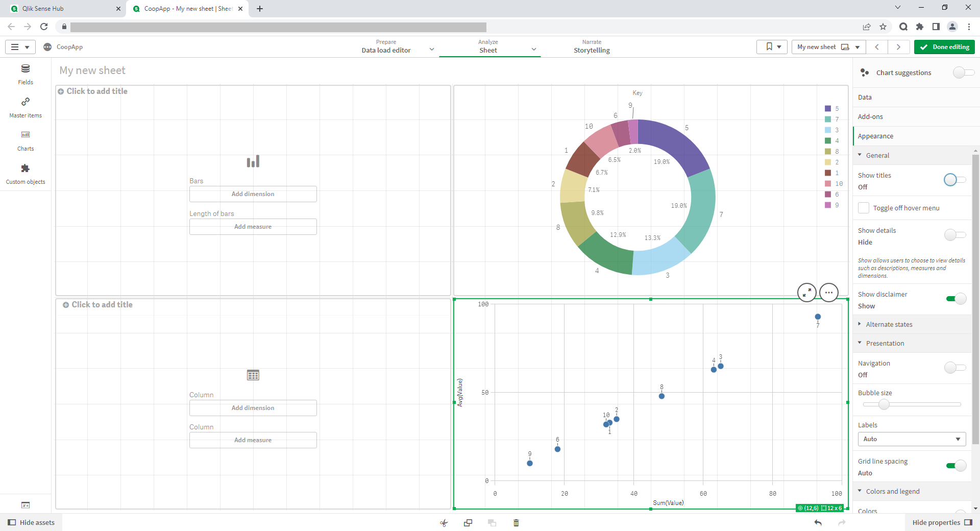Click Add dimension under Bars
The width and height of the screenshot is (980, 531).
click(253, 194)
